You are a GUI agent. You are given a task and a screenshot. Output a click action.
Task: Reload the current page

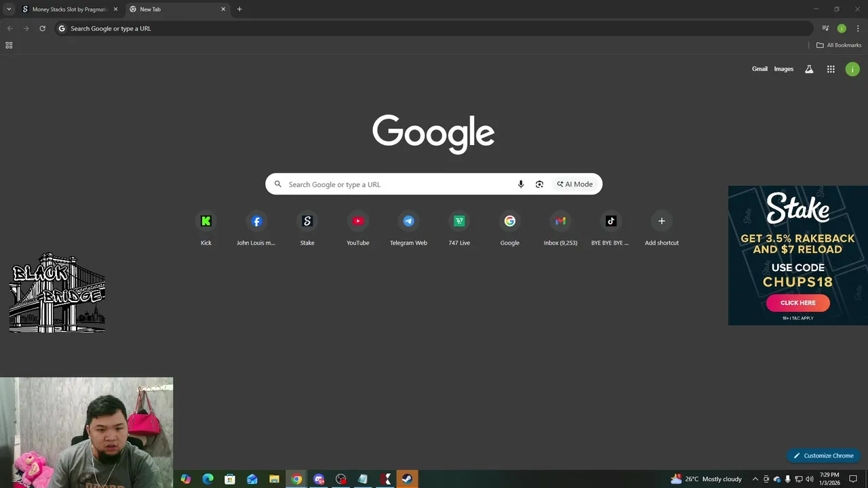[x=42, y=28]
